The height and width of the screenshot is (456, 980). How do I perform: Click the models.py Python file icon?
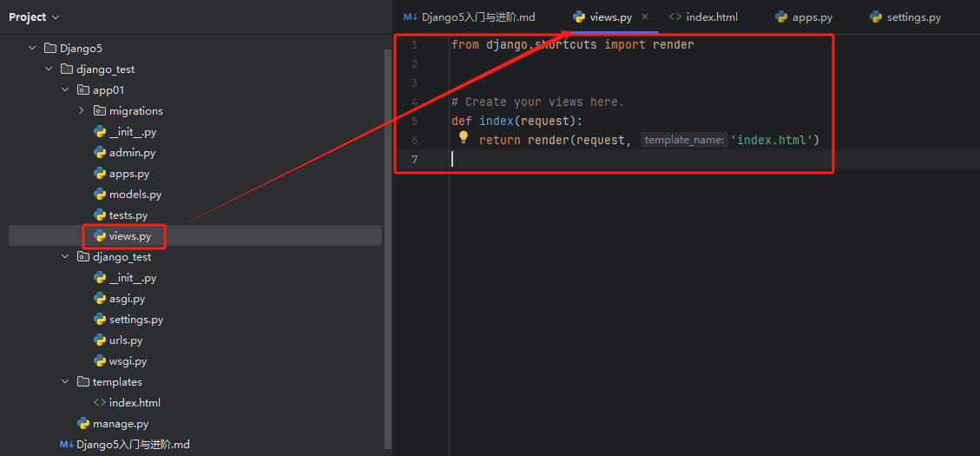tap(100, 195)
